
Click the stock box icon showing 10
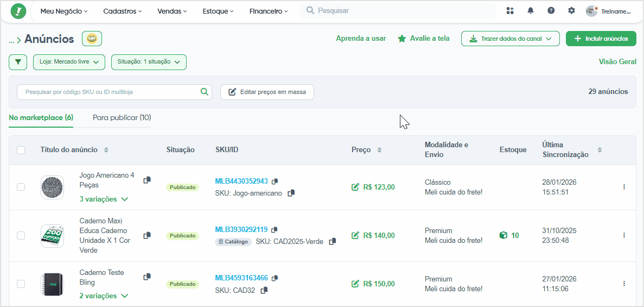coord(503,235)
